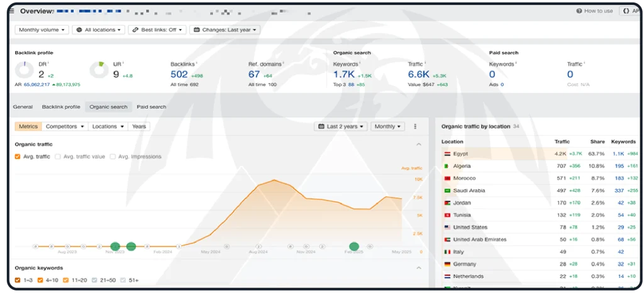Click the Saudi Arabia flag icon

pos(447,191)
